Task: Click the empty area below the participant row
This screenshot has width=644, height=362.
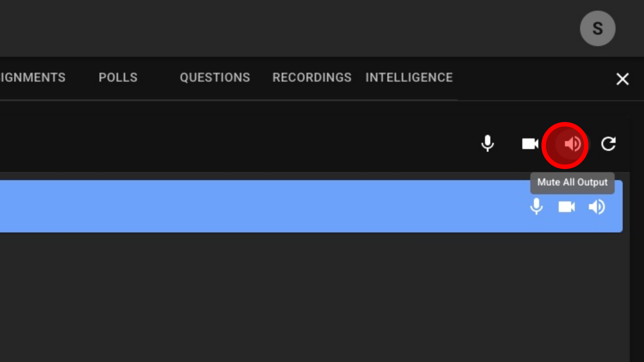Action: coord(311,297)
